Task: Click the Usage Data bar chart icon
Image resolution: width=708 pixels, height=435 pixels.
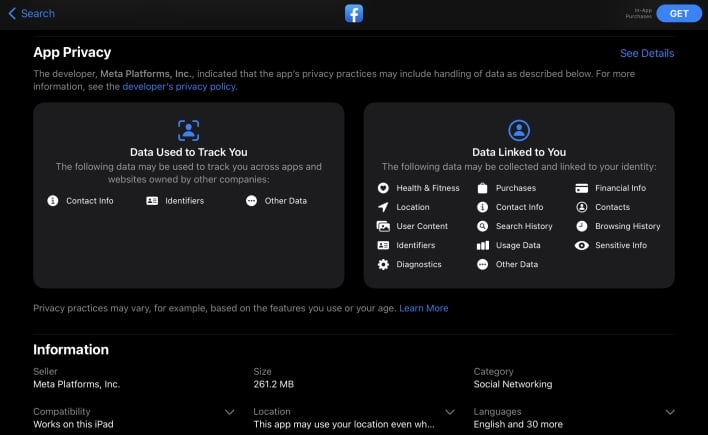Action: (482, 245)
